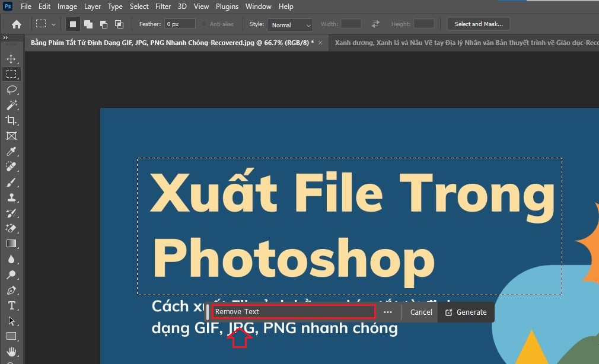Select the Path Selection tool
The image size is (599, 364).
point(11,321)
